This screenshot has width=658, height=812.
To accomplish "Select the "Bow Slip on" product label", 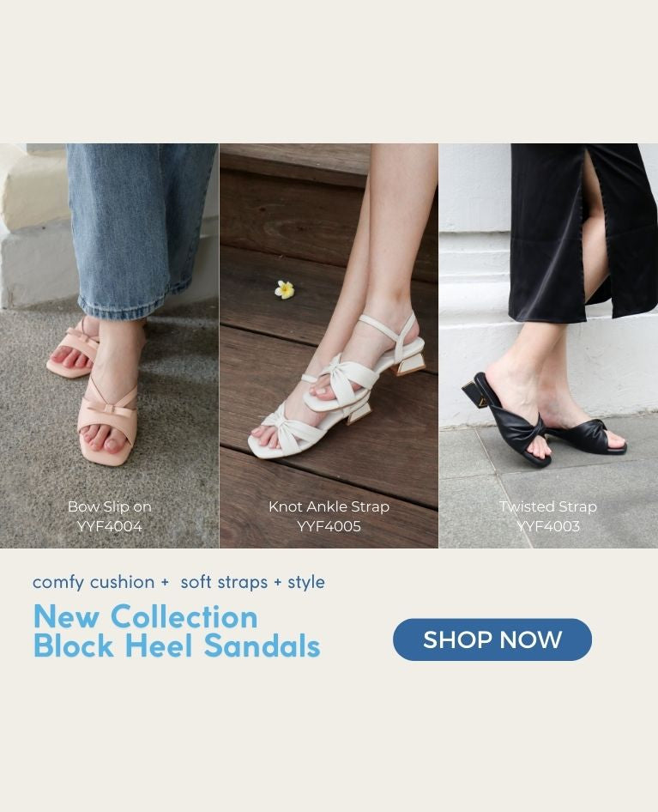I will click(x=109, y=506).
